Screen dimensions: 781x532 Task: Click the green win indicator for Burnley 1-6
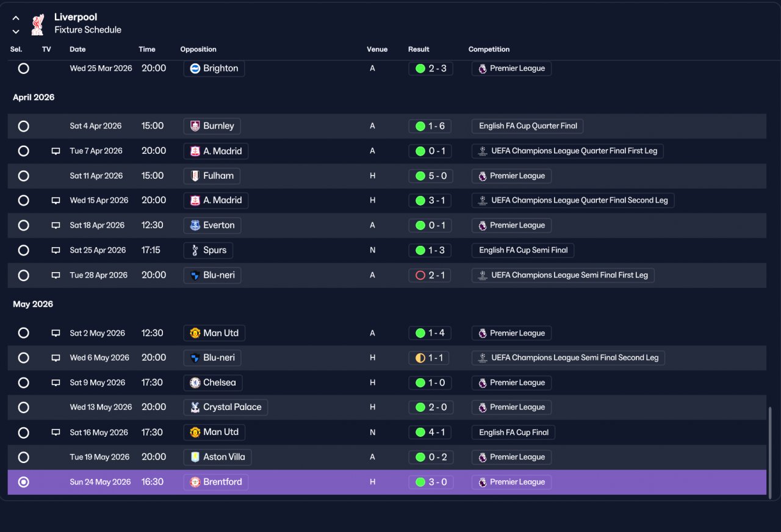tap(420, 126)
